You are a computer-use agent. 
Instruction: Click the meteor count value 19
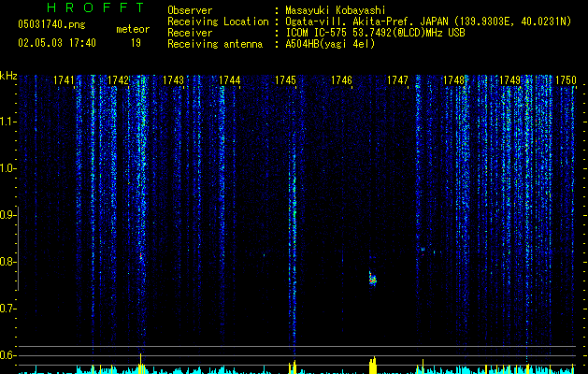click(136, 43)
